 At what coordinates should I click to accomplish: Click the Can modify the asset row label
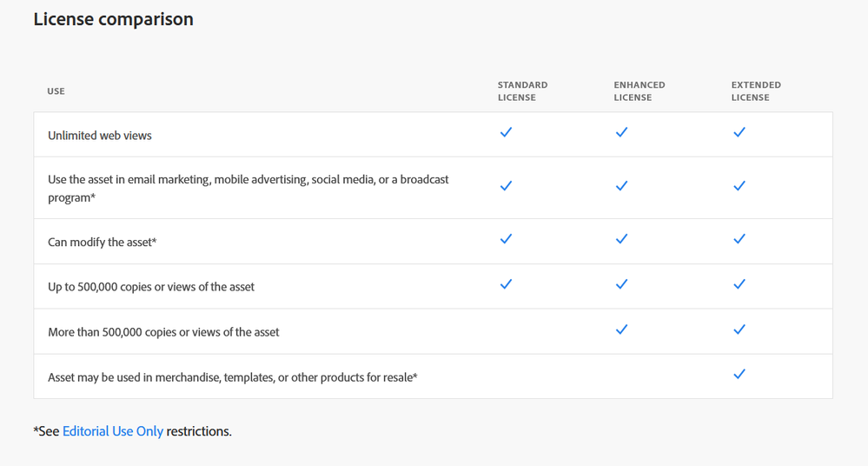point(102,243)
